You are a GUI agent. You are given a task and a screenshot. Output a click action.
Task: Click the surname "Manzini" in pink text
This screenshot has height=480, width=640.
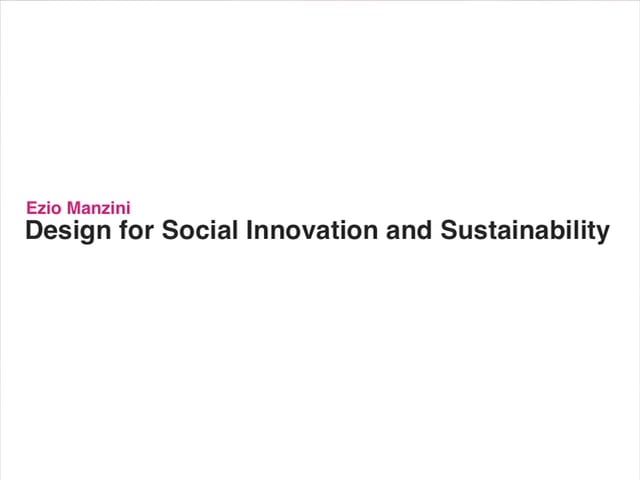(x=96, y=209)
